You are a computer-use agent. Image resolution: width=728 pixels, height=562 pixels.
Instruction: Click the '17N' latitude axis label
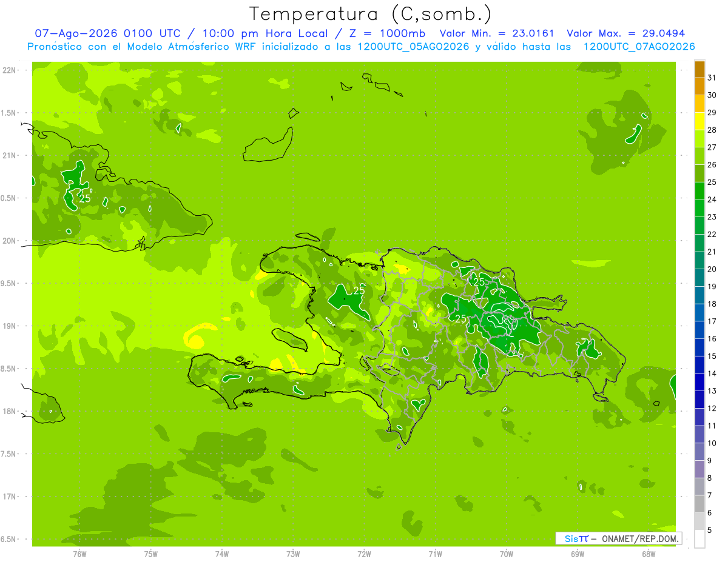point(10,497)
